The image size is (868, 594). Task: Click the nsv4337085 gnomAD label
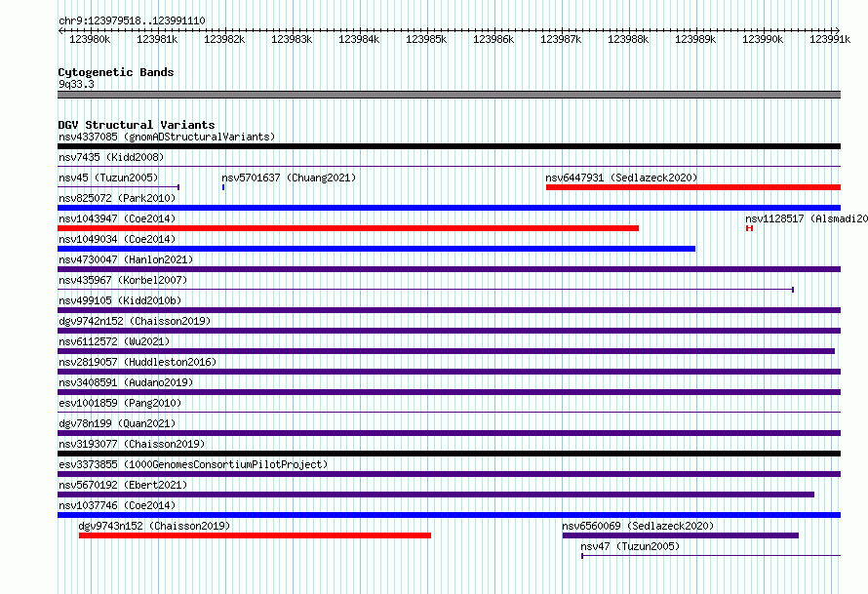click(x=167, y=137)
